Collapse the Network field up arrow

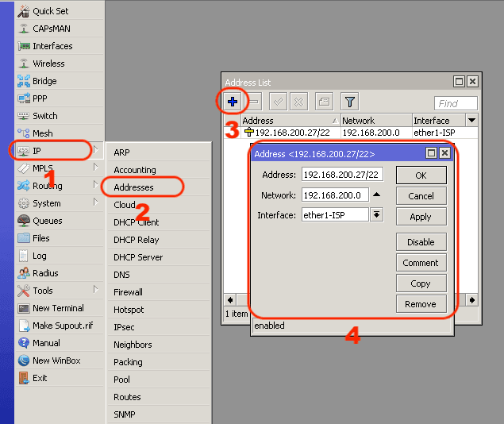click(377, 195)
